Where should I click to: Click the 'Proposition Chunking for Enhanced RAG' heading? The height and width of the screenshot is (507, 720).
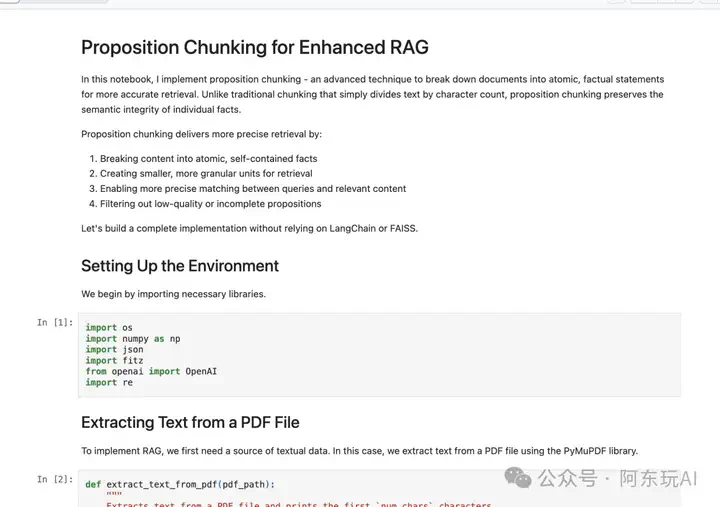click(x=255, y=47)
